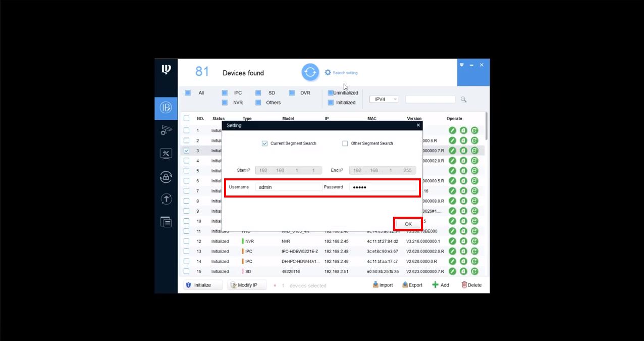Click the Add button

pyautogui.click(x=441, y=285)
